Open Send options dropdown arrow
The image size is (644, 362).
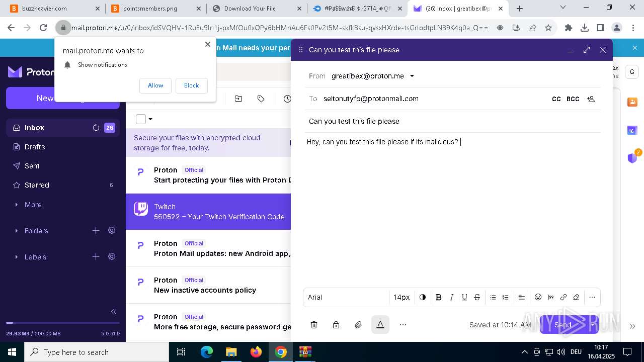593,325
